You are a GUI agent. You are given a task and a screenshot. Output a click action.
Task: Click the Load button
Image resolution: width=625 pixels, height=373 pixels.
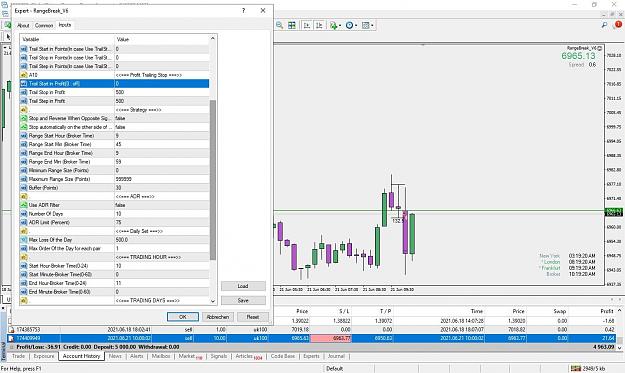point(243,286)
